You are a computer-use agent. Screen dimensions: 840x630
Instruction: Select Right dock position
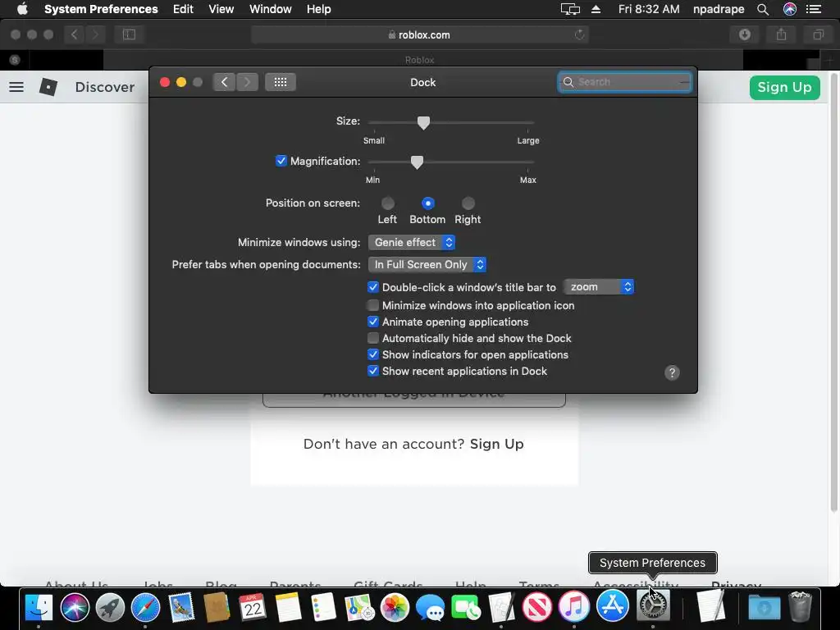pos(468,203)
